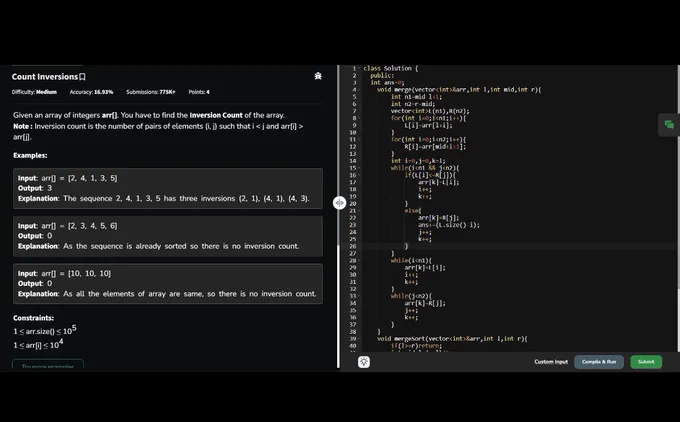Collapse class Solution at line 1
This screenshot has height=422, width=680.
[360, 69]
